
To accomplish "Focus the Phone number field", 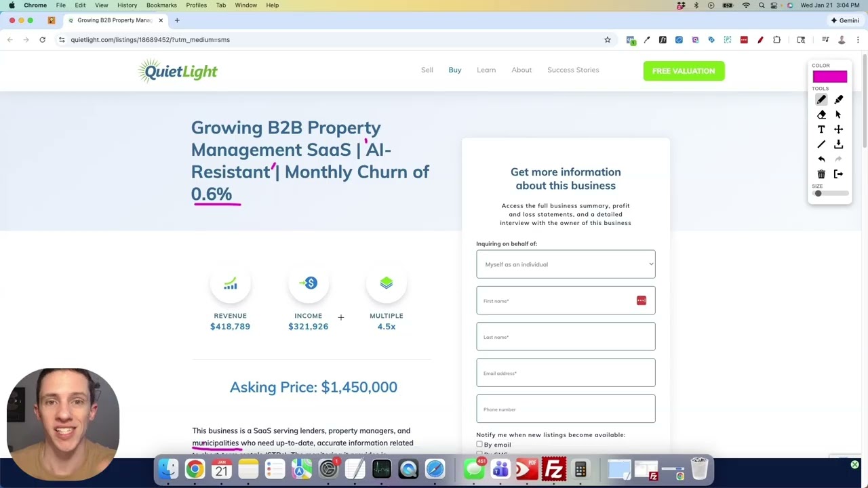I will 566,409.
